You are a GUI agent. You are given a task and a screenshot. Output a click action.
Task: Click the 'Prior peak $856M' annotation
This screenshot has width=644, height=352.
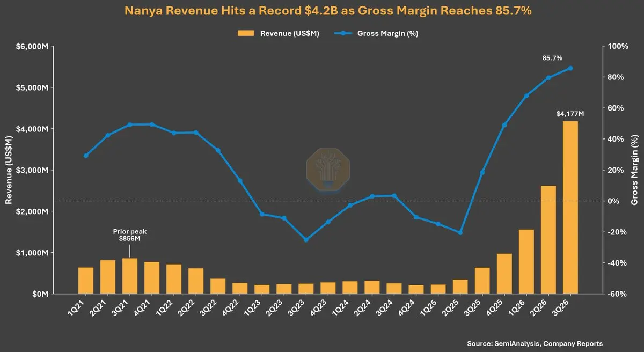pos(129,235)
